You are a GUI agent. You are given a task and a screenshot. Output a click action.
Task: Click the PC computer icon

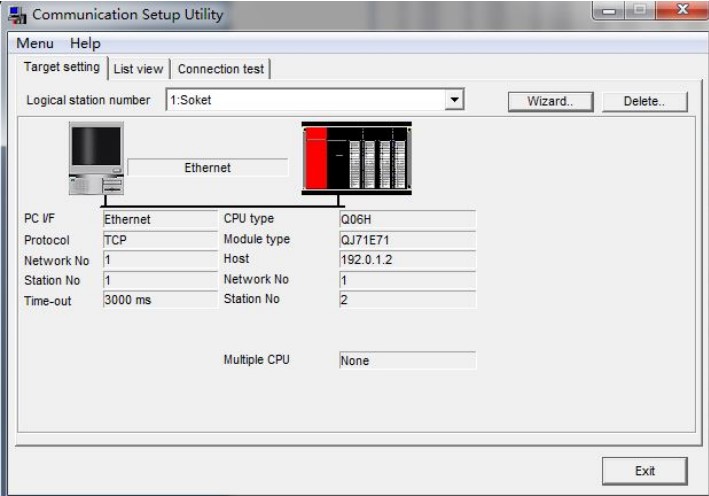[96, 158]
